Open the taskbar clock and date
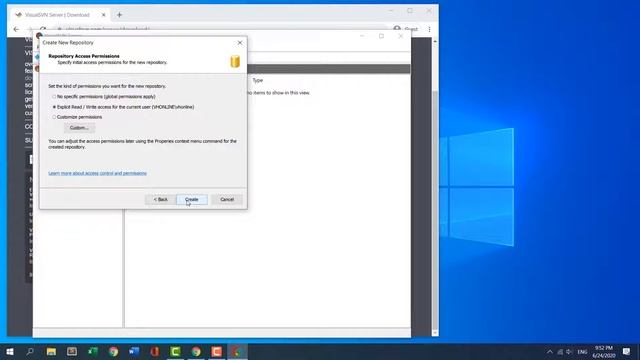Image resolution: width=640 pixels, height=360 pixels. click(x=604, y=352)
